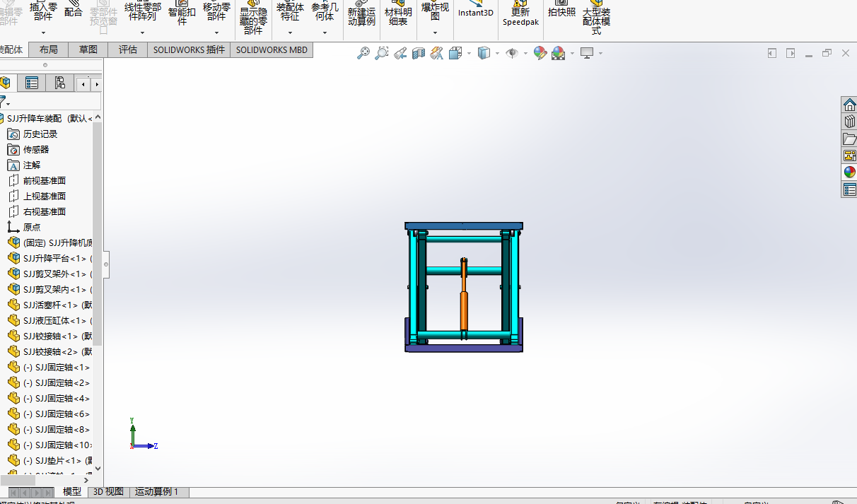Switch to 3D 视图 bottom tab

coord(109,492)
